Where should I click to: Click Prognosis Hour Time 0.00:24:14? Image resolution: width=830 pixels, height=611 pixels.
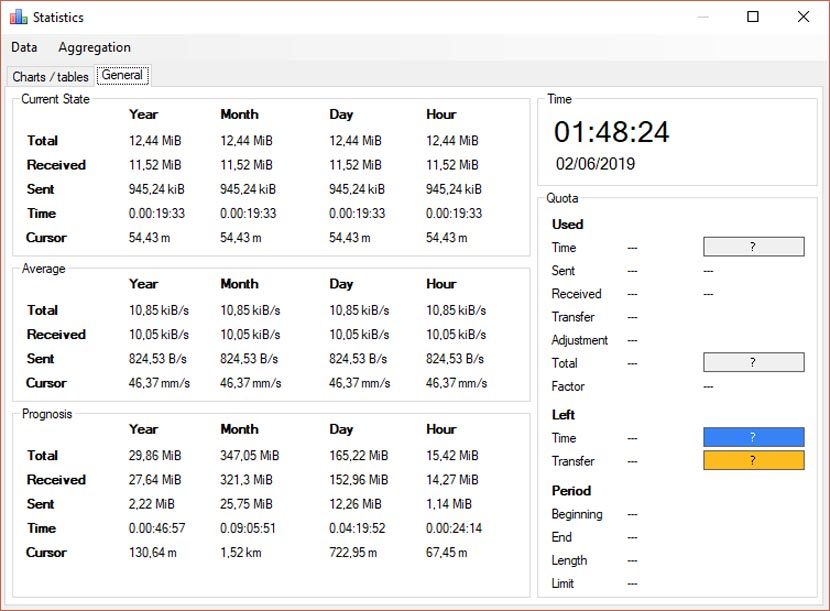click(x=454, y=528)
